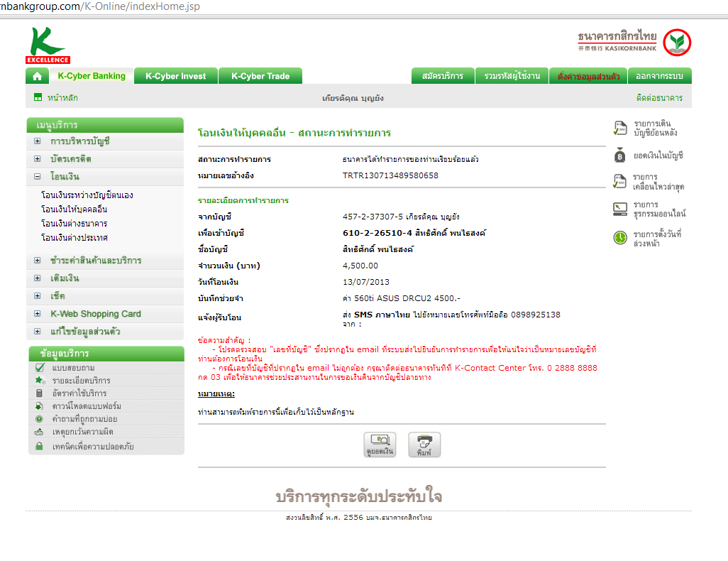The width and height of the screenshot is (728, 561).
Task: Switch to the K-Cyber Trade tab
Action: (260, 76)
